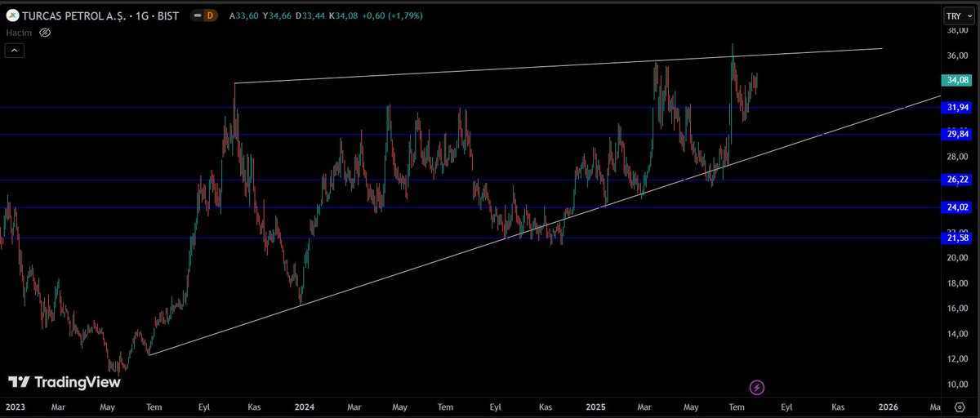The height and width of the screenshot is (418, 980).
Task: Click the 20,00 price scale label
Action: pyautogui.click(x=957, y=258)
